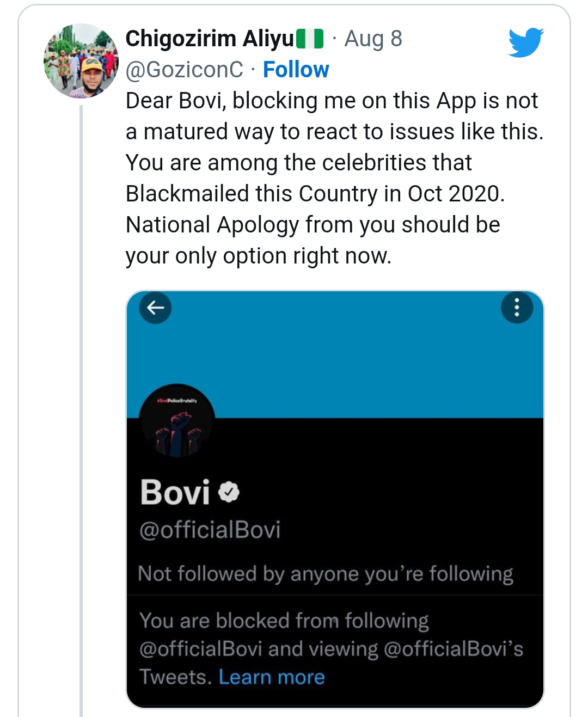The image size is (588, 717).
Task: Click the @officialBovi handle below Bovi's name
Action: (210, 530)
